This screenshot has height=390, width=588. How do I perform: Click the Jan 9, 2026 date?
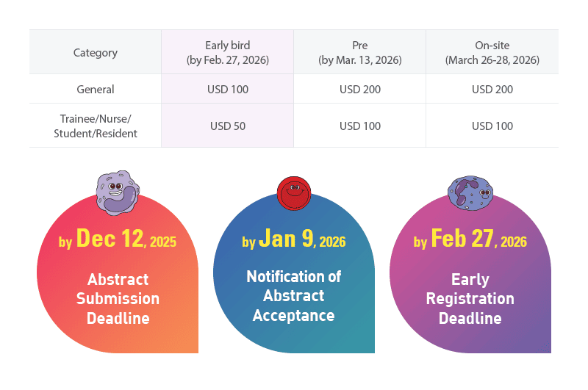[x=293, y=239]
